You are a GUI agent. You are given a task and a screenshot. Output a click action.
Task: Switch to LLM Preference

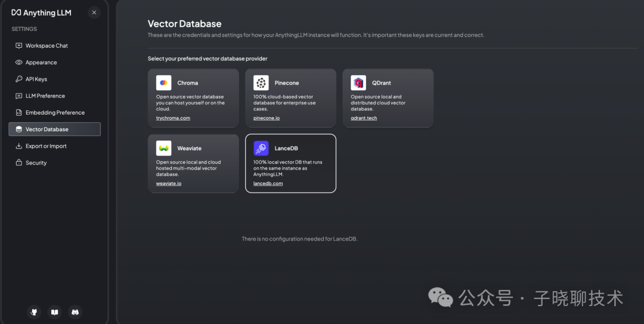pos(55,96)
